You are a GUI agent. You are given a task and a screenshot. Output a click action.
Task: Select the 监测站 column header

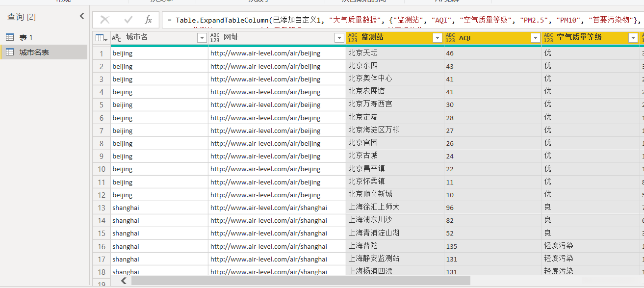point(395,38)
